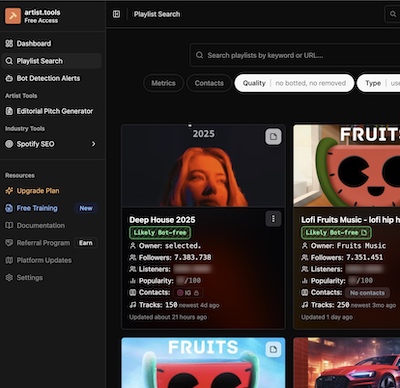Click Owner: Fruits Music text
Image resolution: width=400 pixels, height=388 pixels.
point(344,246)
